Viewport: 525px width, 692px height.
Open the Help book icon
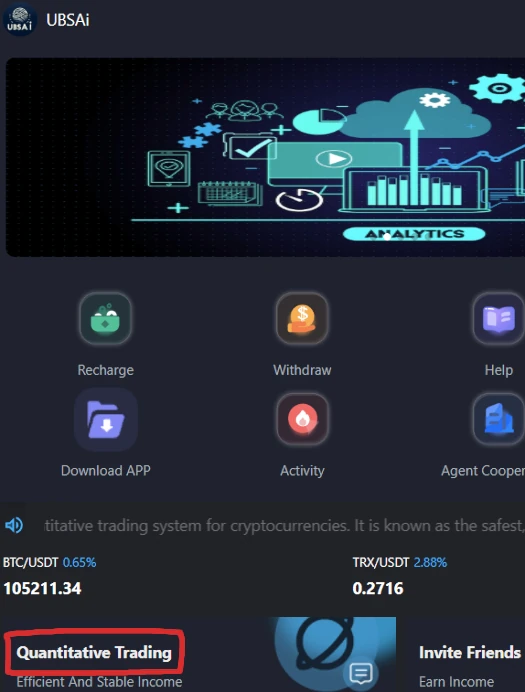tap(499, 319)
